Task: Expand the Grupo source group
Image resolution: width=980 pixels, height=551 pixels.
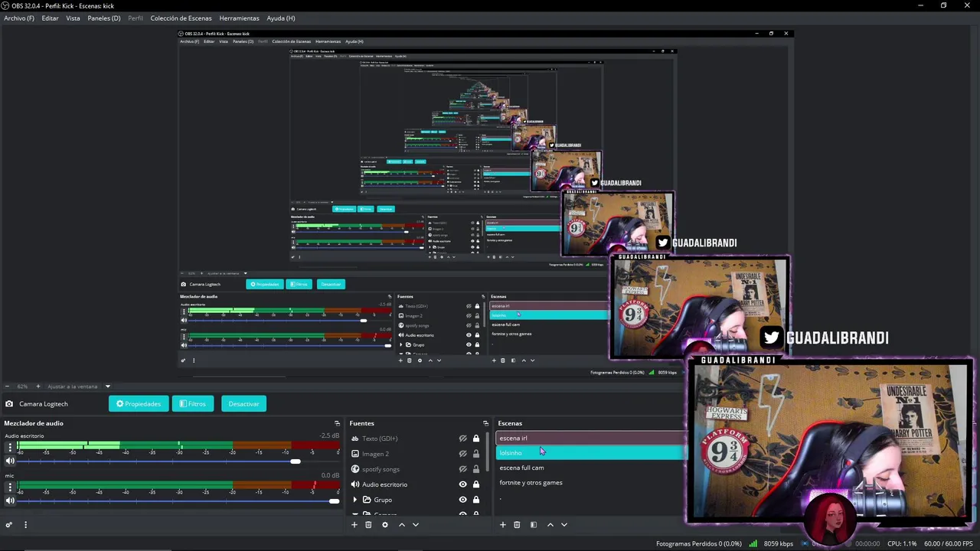Action: (354, 500)
